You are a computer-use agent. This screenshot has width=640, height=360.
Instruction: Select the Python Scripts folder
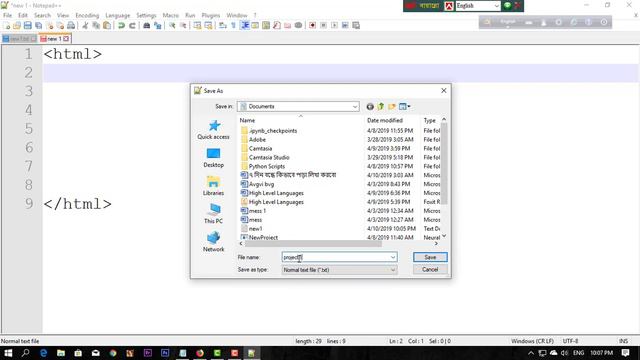point(267,166)
